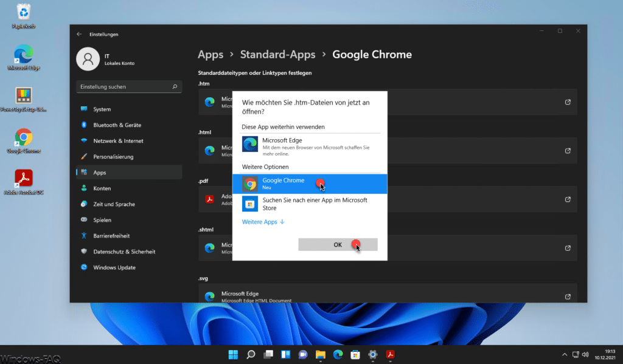623x364 pixels.
Task: Open the external link icon for .htm row
Action: tap(568, 102)
